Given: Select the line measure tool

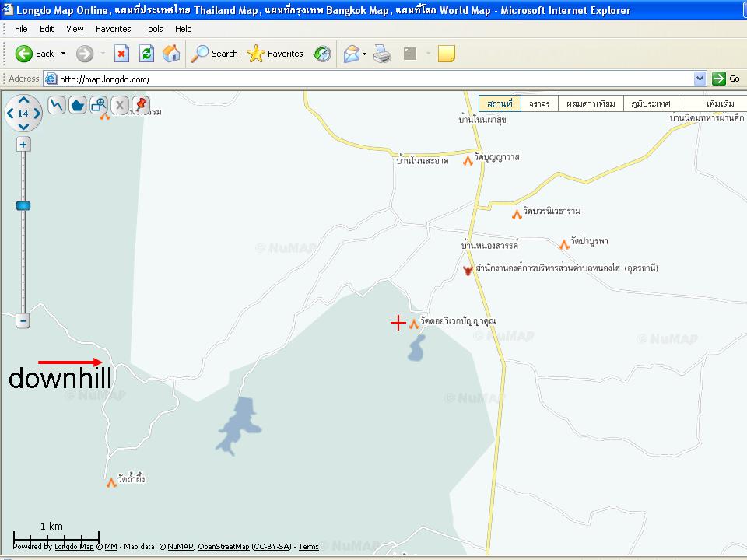Looking at the screenshot, I should (x=57, y=105).
